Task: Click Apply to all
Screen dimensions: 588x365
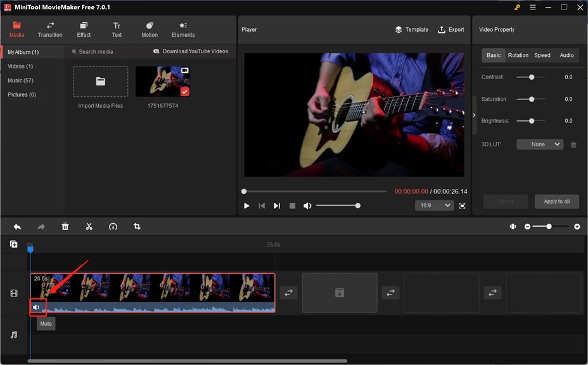Action: (556, 201)
